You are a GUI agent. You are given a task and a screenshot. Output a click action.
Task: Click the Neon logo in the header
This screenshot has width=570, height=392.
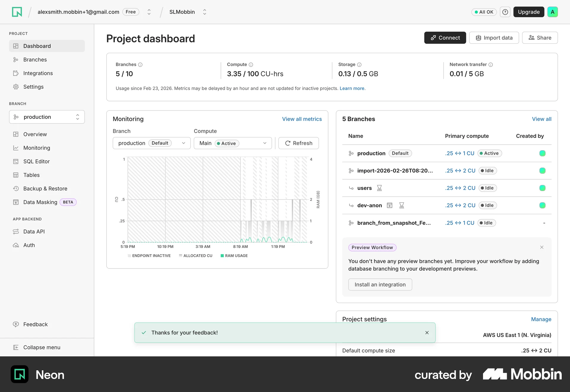17,12
